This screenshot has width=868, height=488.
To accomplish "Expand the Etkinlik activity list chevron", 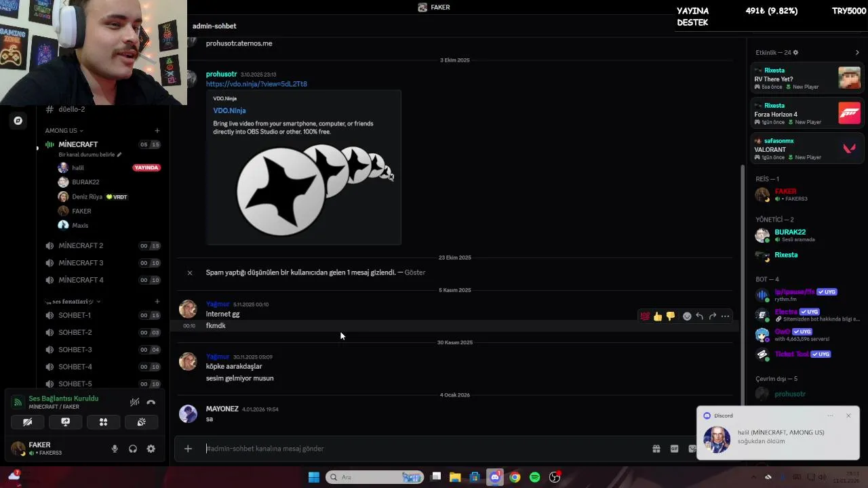I will click(857, 53).
